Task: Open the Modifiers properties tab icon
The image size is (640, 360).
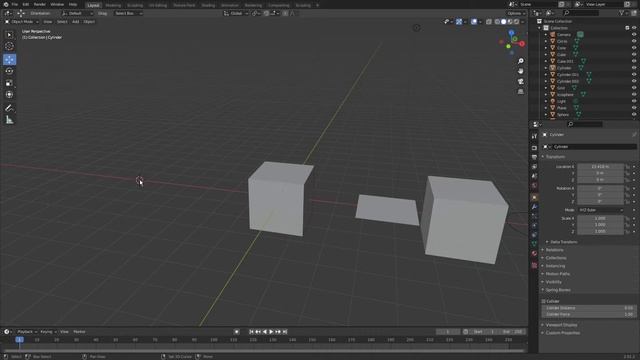Action: tap(534, 207)
